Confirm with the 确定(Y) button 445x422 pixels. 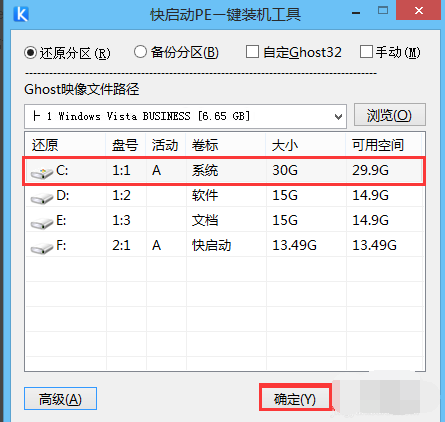295,399
